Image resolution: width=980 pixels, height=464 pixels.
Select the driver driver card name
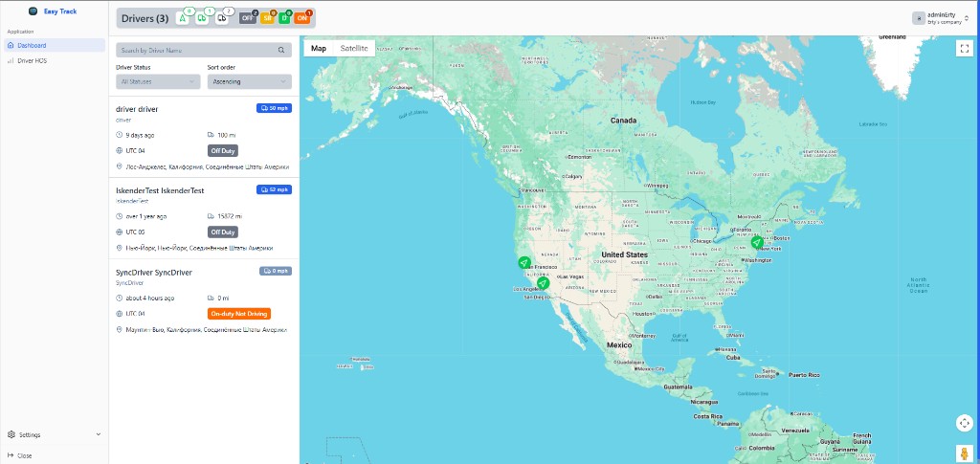(x=138, y=109)
